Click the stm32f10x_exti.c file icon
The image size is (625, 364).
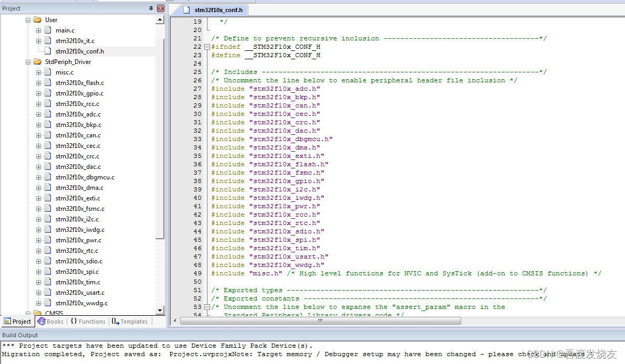48,198
